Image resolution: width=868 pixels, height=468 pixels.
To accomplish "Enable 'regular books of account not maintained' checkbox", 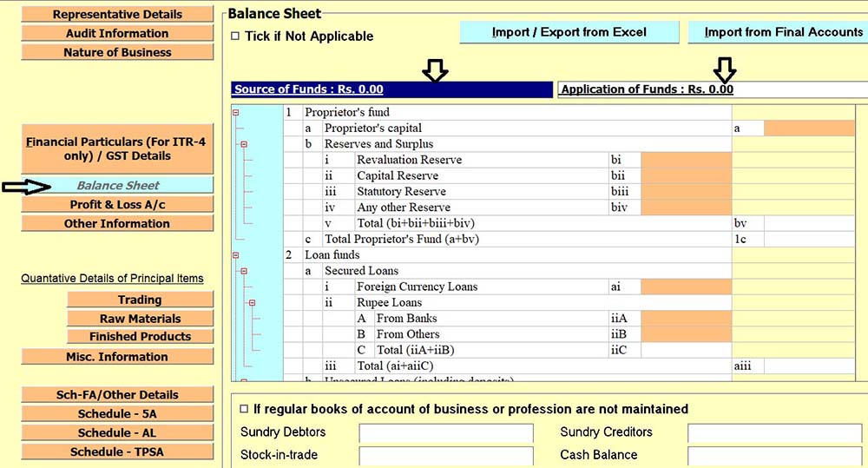I will [242, 409].
